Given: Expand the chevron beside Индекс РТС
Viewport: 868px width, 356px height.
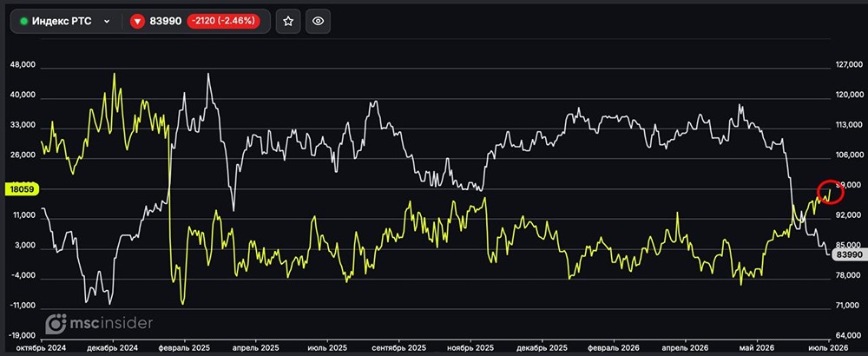Looking at the screenshot, I should tap(107, 22).
